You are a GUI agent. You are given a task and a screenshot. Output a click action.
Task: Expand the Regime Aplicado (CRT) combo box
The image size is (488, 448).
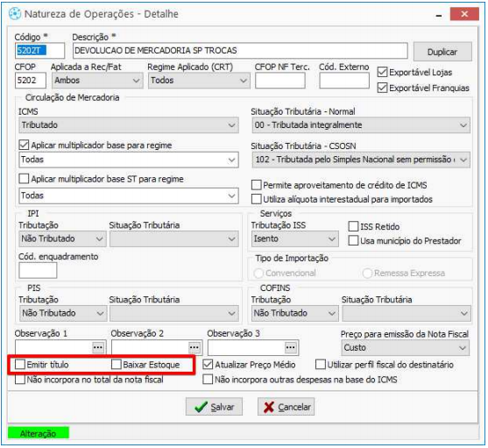tap(199, 81)
